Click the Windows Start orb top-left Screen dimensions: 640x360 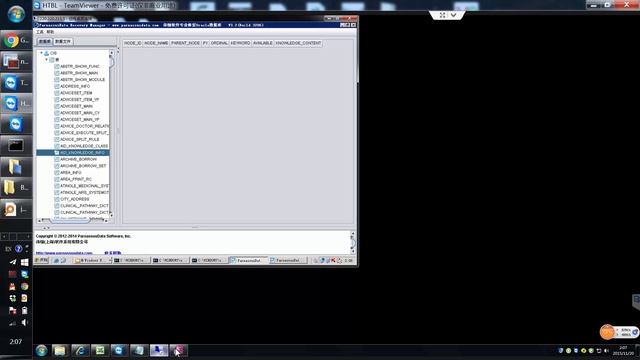(x=16, y=14)
